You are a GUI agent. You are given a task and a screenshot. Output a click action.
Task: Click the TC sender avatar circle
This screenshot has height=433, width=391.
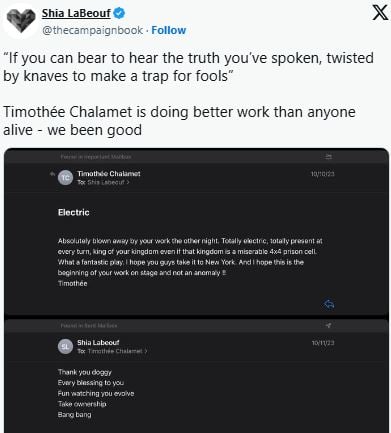pos(65,177)
